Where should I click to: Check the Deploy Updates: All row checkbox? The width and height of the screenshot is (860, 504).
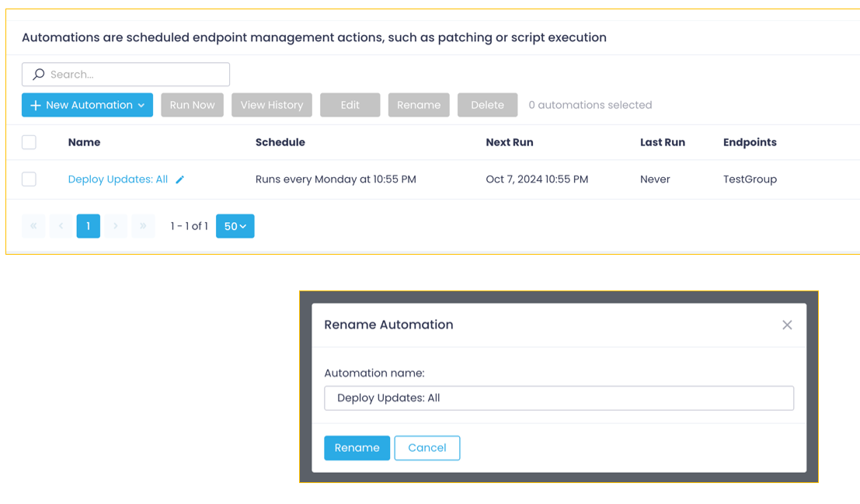click(29, 179)
